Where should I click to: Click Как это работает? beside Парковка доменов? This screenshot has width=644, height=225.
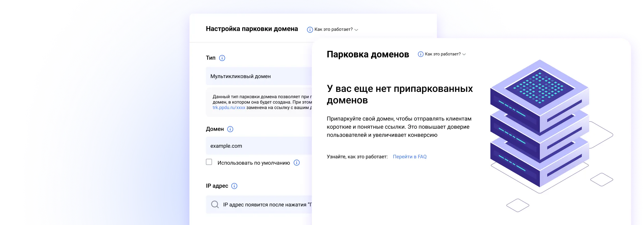point(442,54)
